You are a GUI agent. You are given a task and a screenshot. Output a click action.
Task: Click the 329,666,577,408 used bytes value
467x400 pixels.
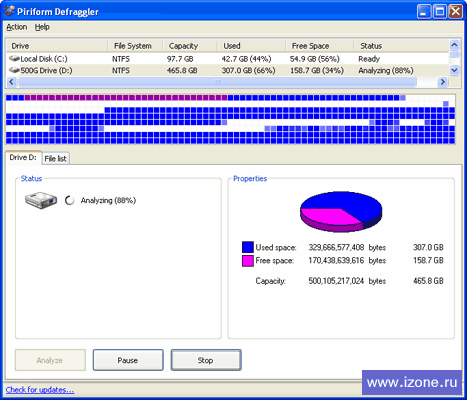[x=336, y=247]
